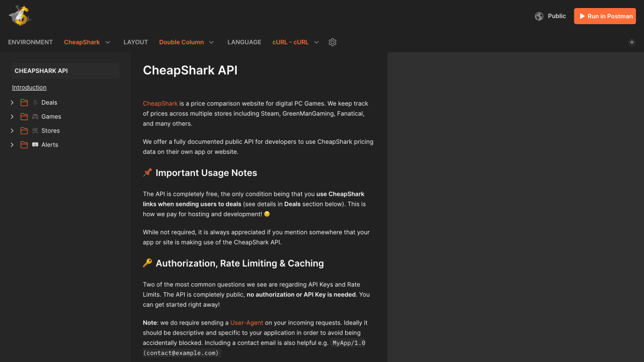
Task: Select the Alerts item in sidebar
Action: (x=50, y=145)
